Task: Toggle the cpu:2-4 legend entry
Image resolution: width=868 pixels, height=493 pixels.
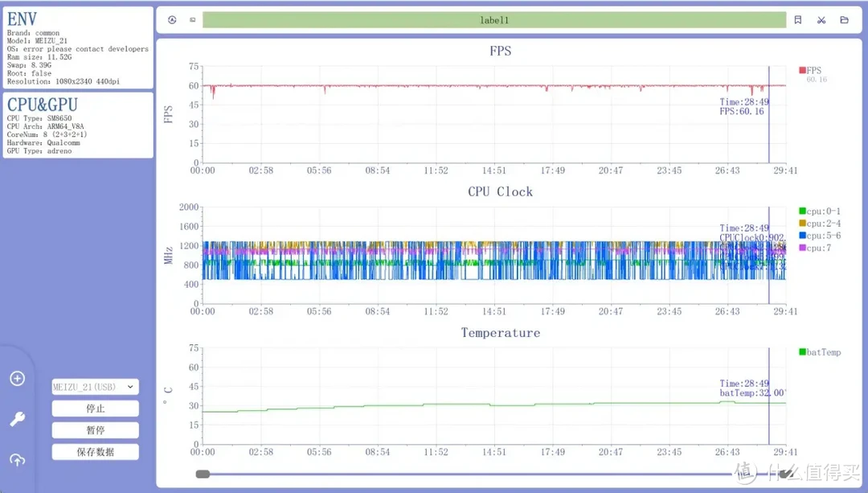Action: pyautogui.click(x=820, y=223)
